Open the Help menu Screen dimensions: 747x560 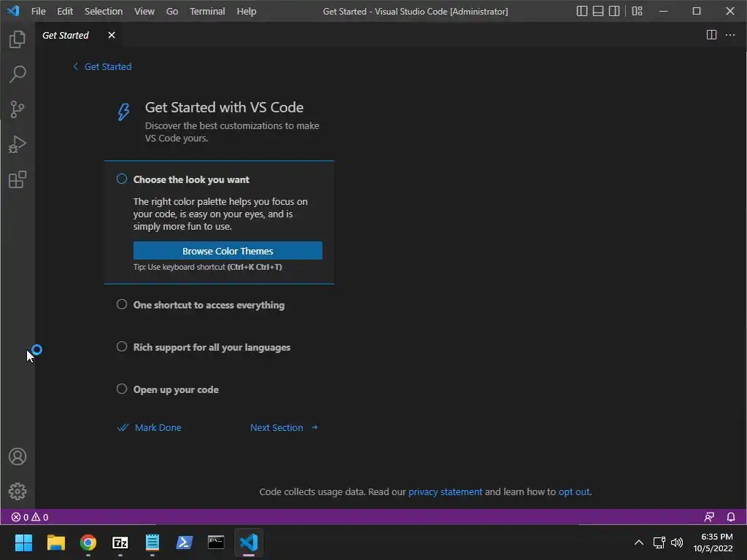click(247, 11)
